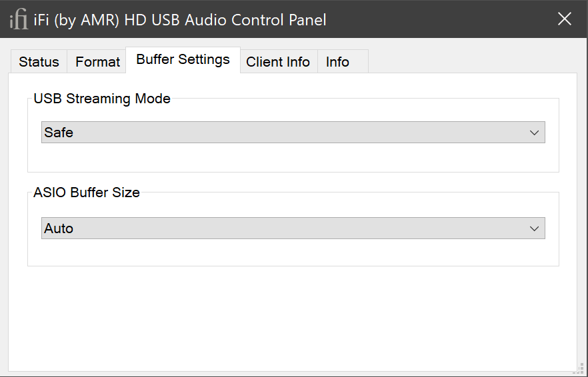This screenshot has height=377, width=588.
Task: Switch to the Status tab
Action: point(39,62)
